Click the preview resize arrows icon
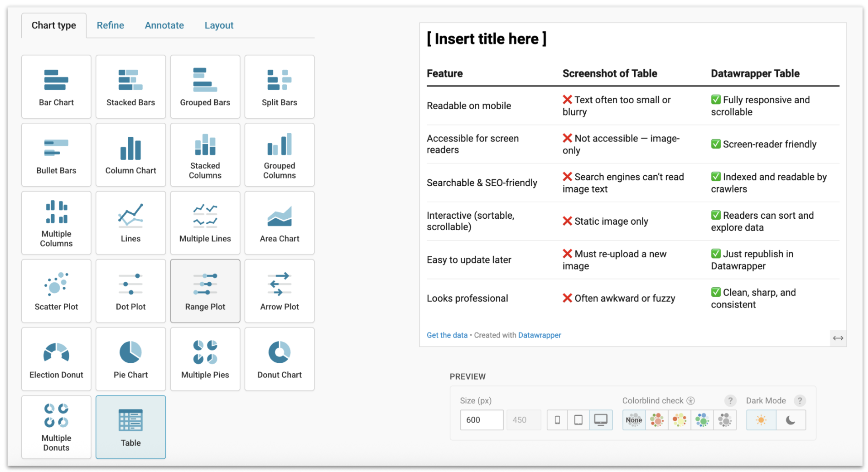 click(838, 338)
